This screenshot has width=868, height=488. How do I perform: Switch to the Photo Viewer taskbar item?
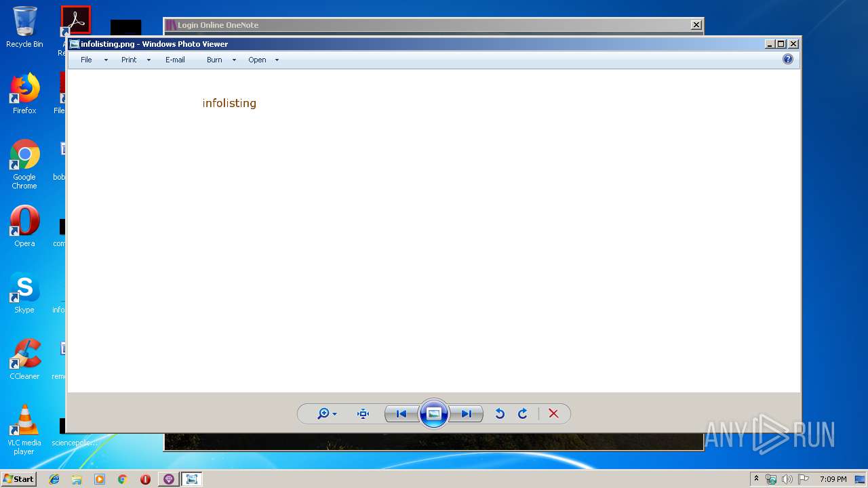click(192, 479)
